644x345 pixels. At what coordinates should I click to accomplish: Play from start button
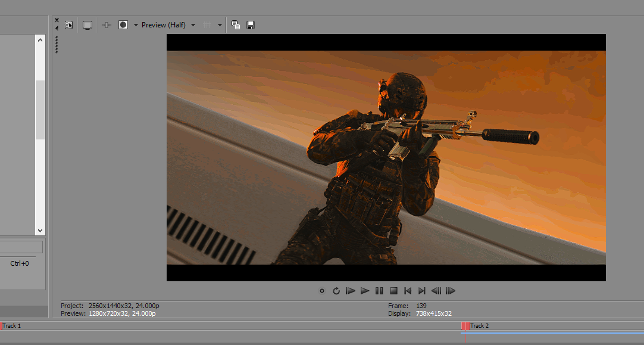(x=351, y=291)
